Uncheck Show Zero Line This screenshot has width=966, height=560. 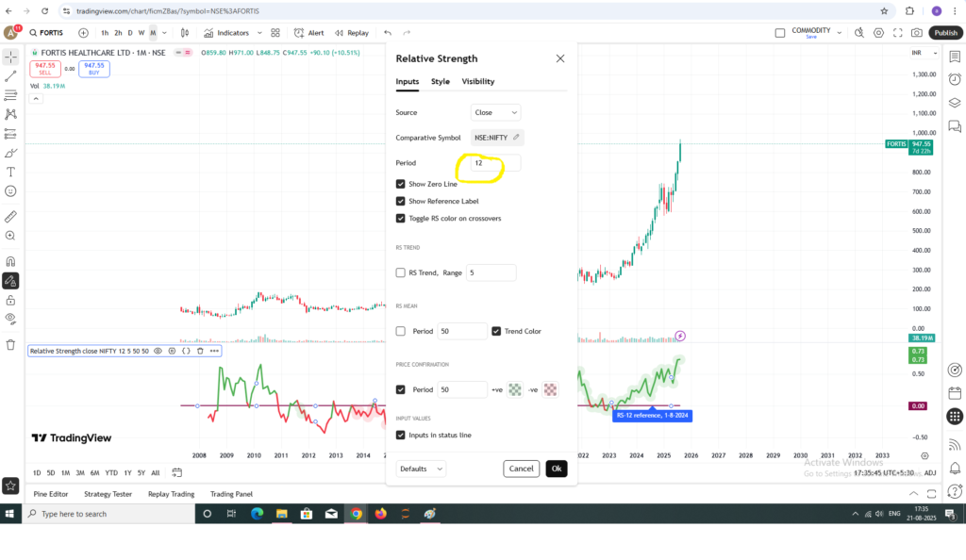400,184
